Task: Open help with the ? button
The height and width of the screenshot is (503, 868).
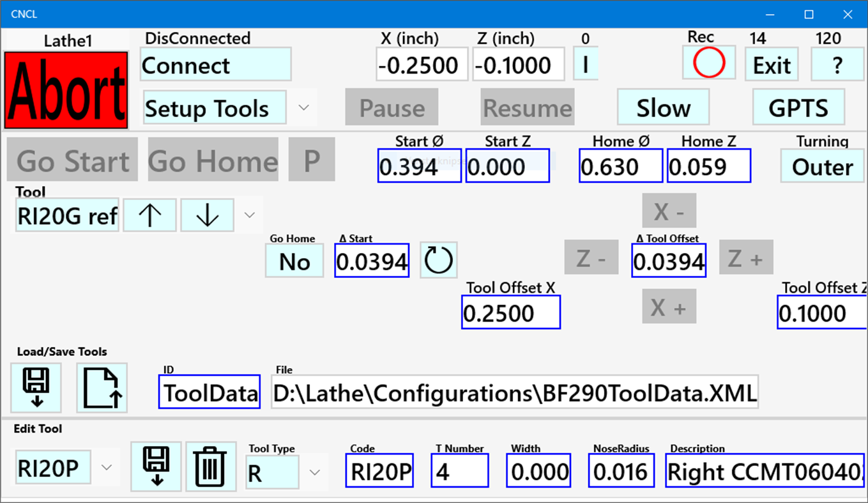Action: click(x=837, y=64)
